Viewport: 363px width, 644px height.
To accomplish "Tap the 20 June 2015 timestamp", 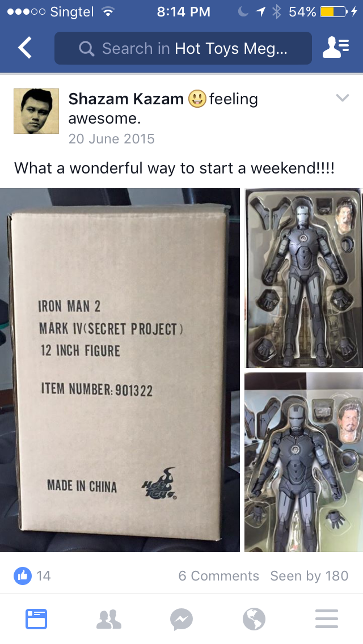I will [x=111, y=139].
